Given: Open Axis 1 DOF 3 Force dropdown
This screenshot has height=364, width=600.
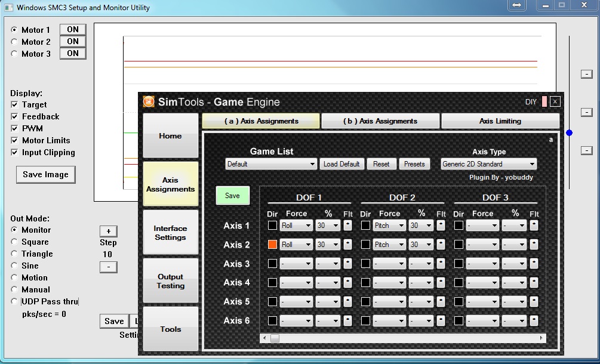Looking at the screenshot, I should [x=482, y=225].
